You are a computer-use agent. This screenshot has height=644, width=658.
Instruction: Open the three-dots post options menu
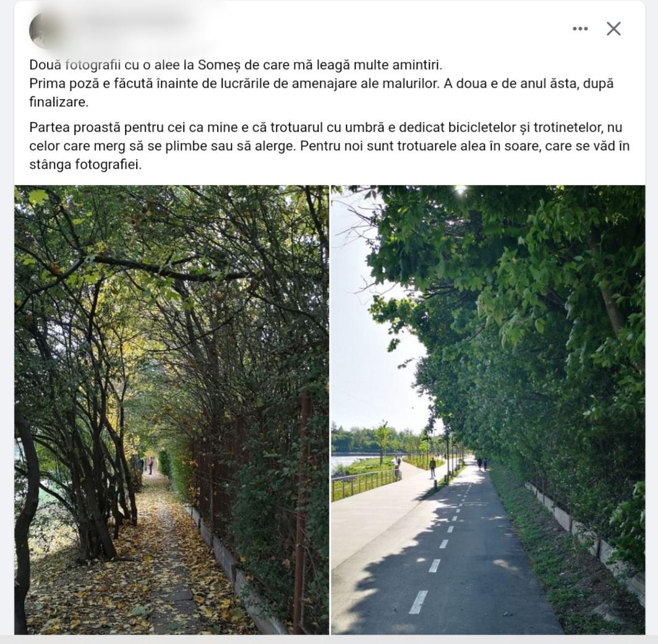coord(580,28)
